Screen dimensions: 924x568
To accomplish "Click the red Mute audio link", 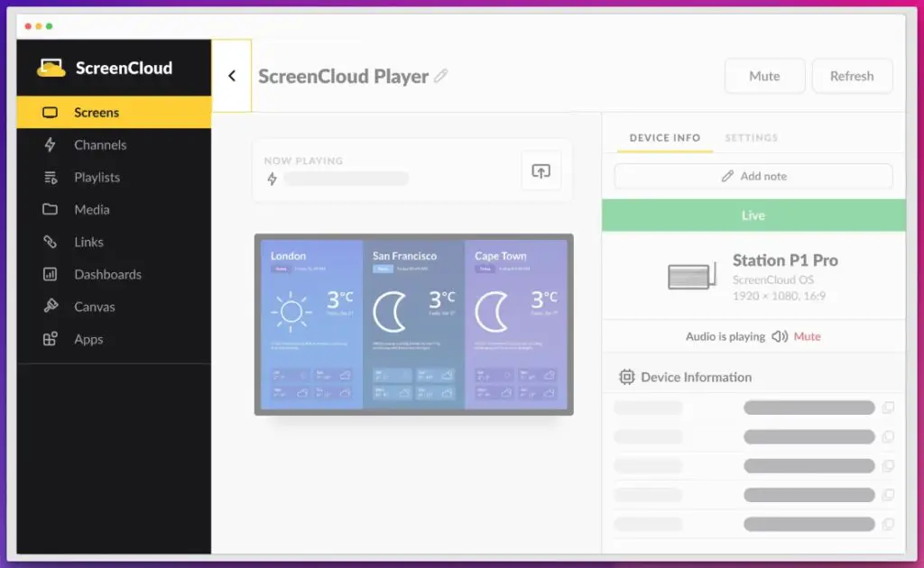I will click(807, 336).
